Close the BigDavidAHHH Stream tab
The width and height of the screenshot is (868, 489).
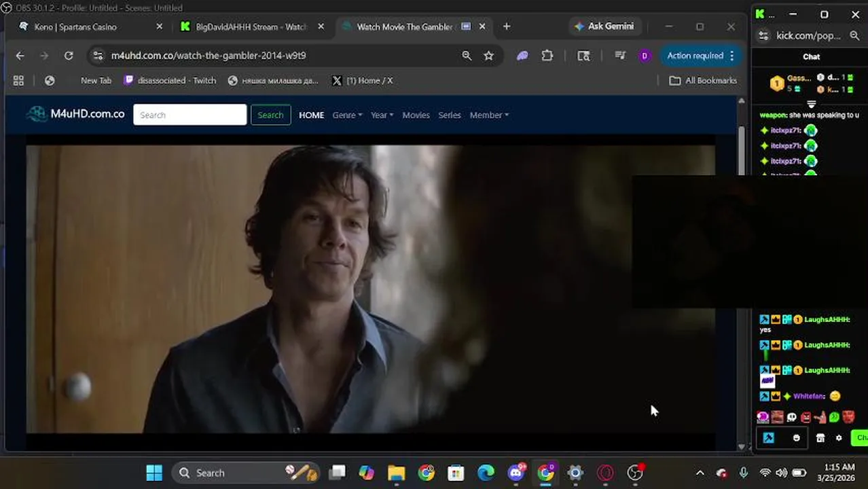[321, 26]
